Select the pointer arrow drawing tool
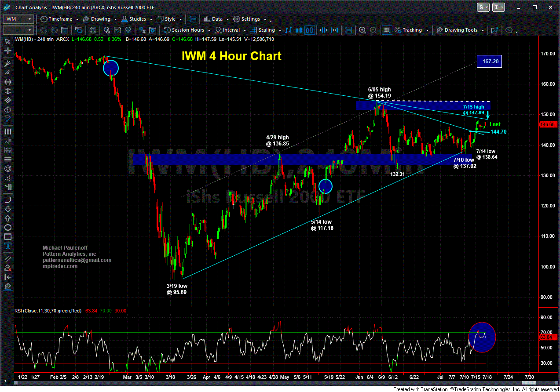Screen dimensions: 560x392 click(x=8, y=42)
